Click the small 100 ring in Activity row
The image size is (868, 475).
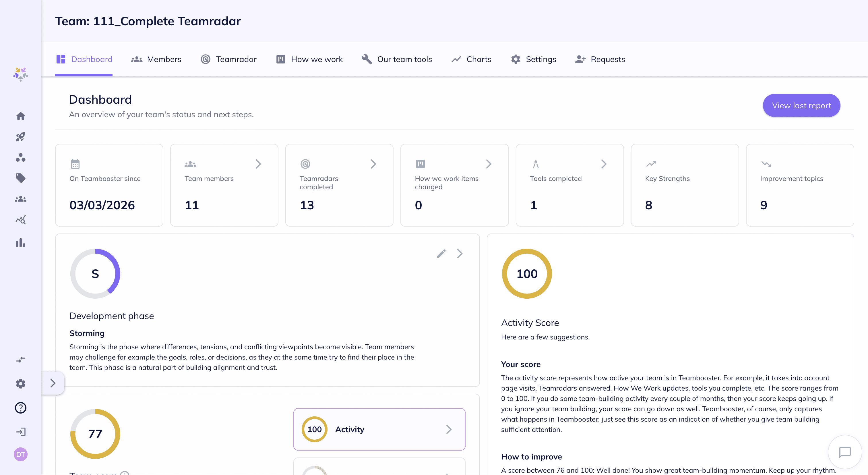(x=314, y=429)
